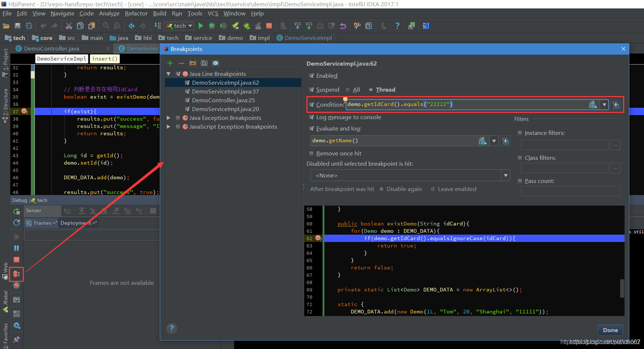Viewport: 644px width, 349px height.
Task: Switch to DemoController.java editor tab
Action: [x=52, y=49]
